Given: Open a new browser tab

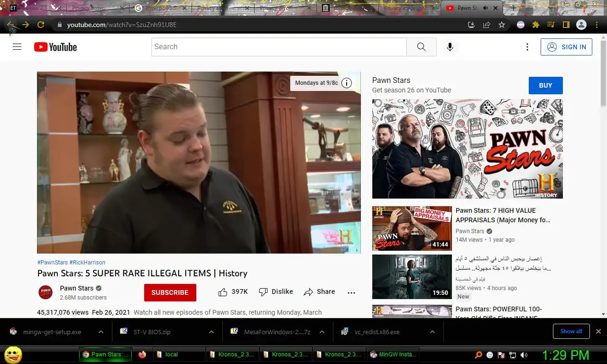Looking at the screenshot, I should [513, 8].
